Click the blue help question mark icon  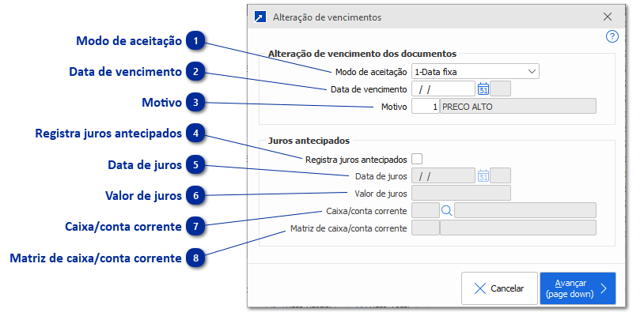pos(612,36)
